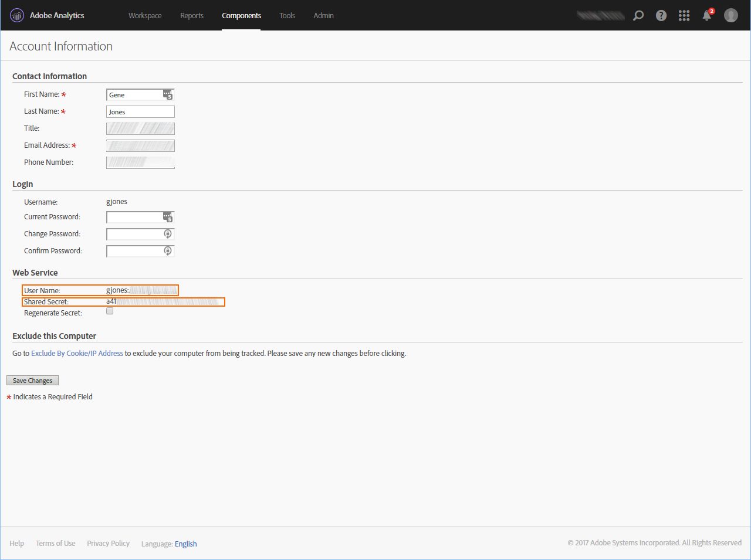Open the search magnifier icon

point(638,16)
